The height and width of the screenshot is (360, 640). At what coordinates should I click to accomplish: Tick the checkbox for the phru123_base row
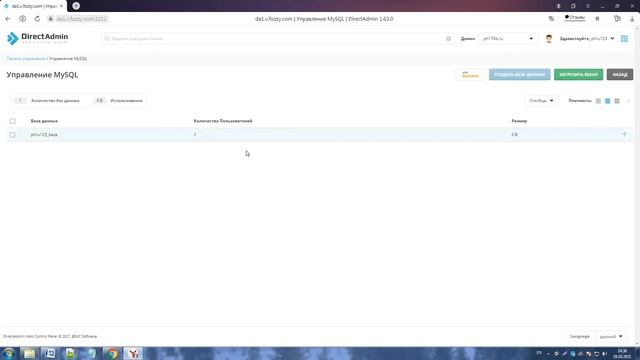tap(13, 135)
